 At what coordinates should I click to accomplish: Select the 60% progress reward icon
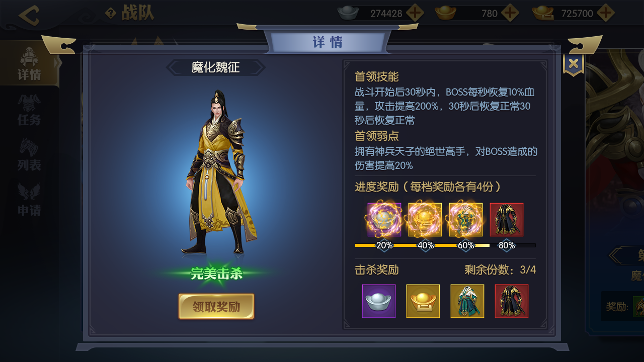click(x=466, y=220)
